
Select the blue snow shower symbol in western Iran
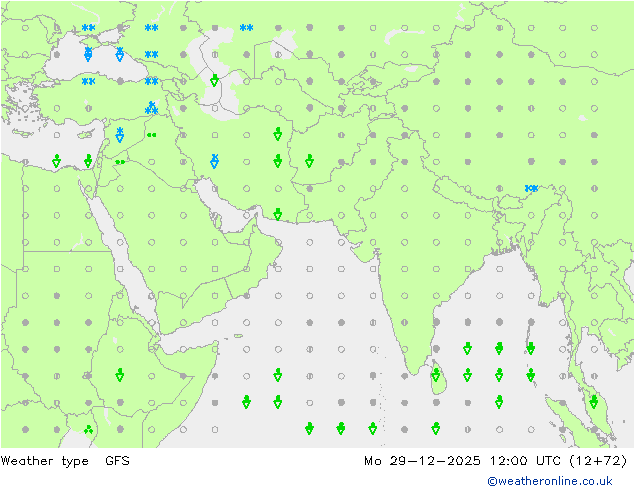tap(215, 161)
